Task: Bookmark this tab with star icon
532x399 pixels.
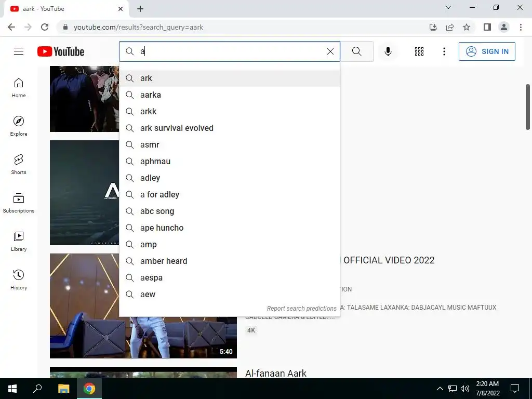Action: click(x=467, y=27)
